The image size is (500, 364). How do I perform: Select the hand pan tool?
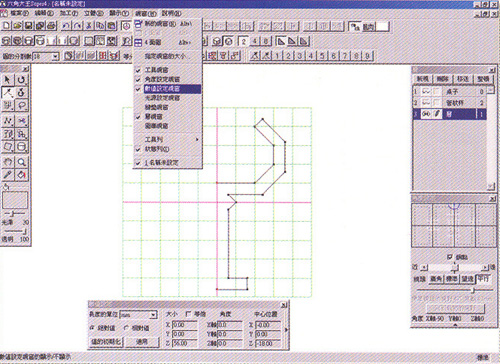[x=8, y=162]
